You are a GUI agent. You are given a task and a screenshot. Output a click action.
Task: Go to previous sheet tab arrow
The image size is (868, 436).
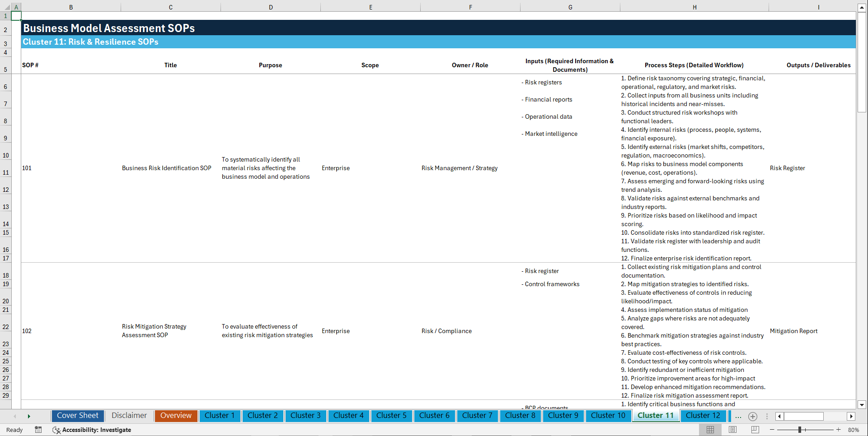click(x=15, y=416)
